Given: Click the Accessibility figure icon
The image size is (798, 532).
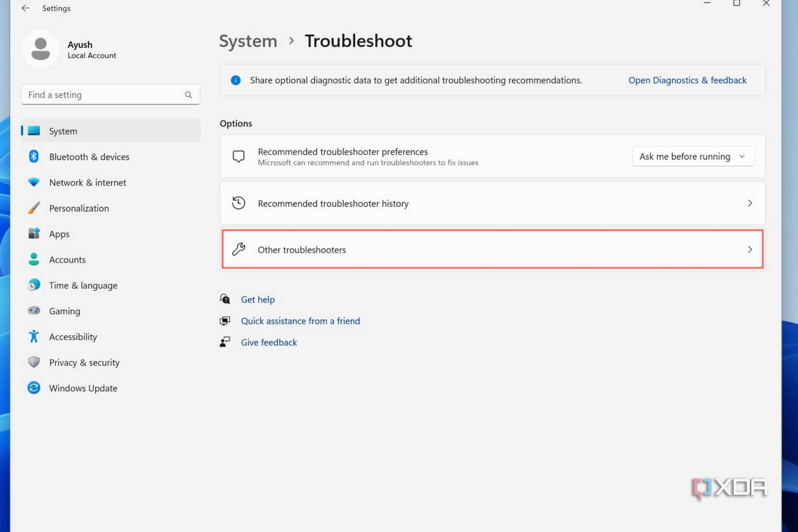Looking at the screenshot, I should [x=34, y=336].
